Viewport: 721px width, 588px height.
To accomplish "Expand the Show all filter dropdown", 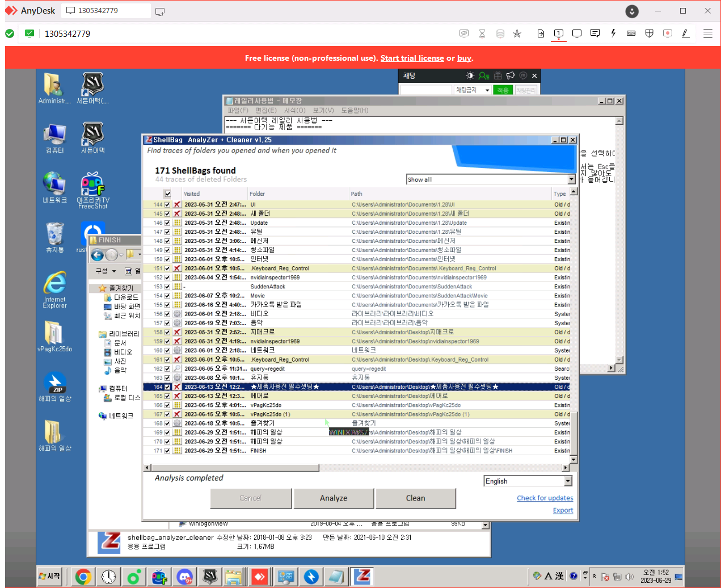I will (x=571, y=179).
